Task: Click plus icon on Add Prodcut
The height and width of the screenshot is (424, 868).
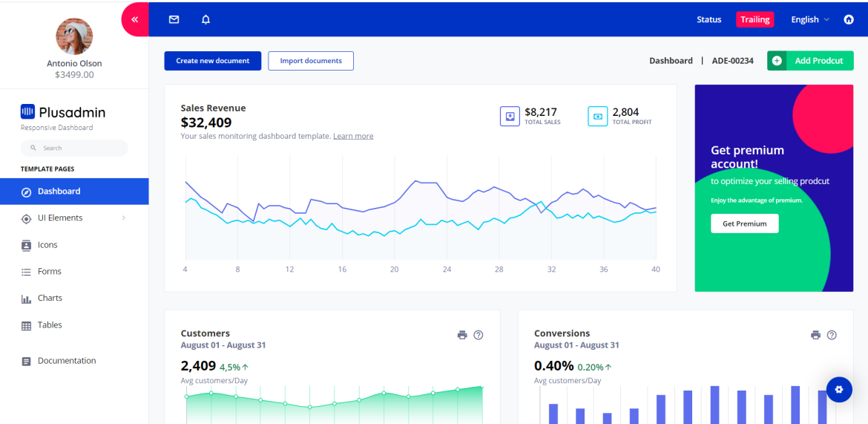Action: point(777,61)
